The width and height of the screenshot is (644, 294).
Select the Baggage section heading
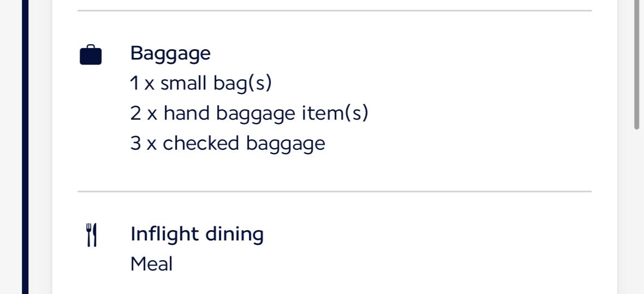(170, 54)
